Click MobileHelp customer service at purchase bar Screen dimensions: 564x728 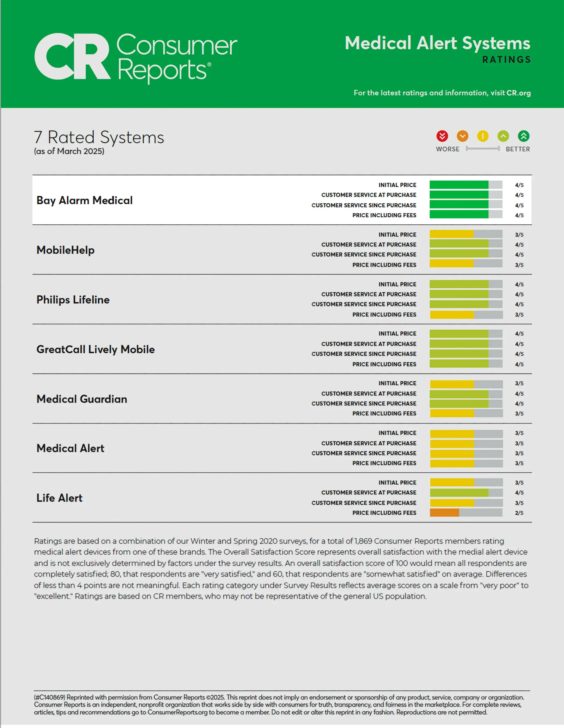click(x=466, y=244)
